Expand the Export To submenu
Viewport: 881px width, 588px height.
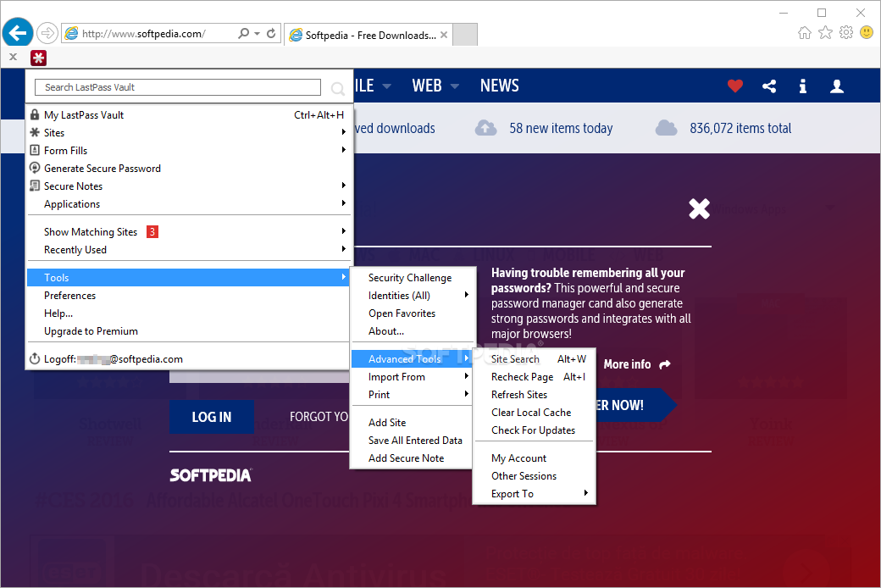pyautogui.click(x=535, y=494)
